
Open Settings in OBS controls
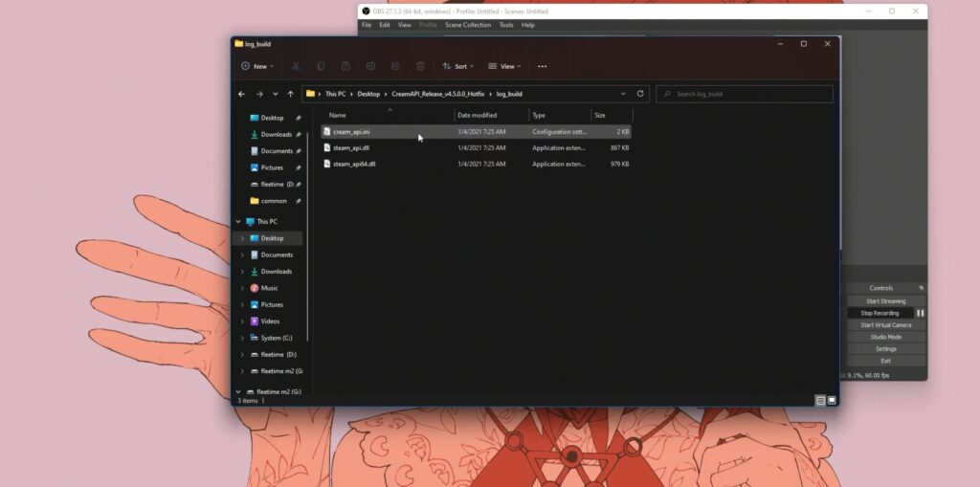click(885, 349)
